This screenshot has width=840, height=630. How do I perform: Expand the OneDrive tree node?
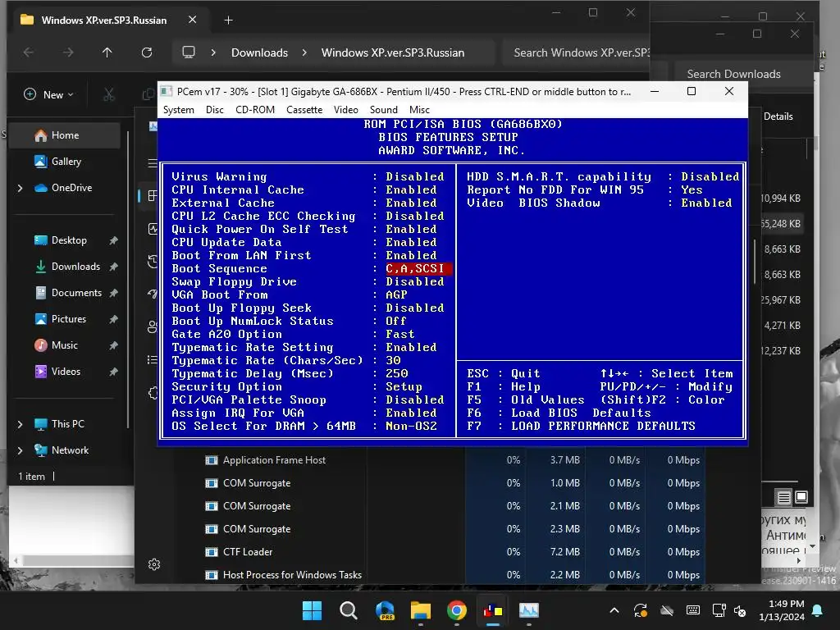pos(21,188)
